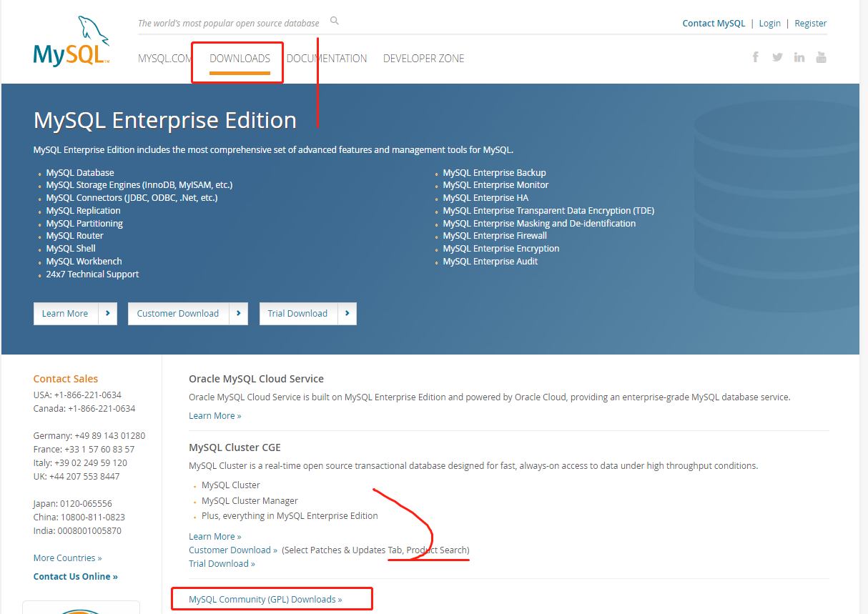868x614 pixels.
Task: Open the DOWNLOADS tab
Action: [x=240, y=59]
